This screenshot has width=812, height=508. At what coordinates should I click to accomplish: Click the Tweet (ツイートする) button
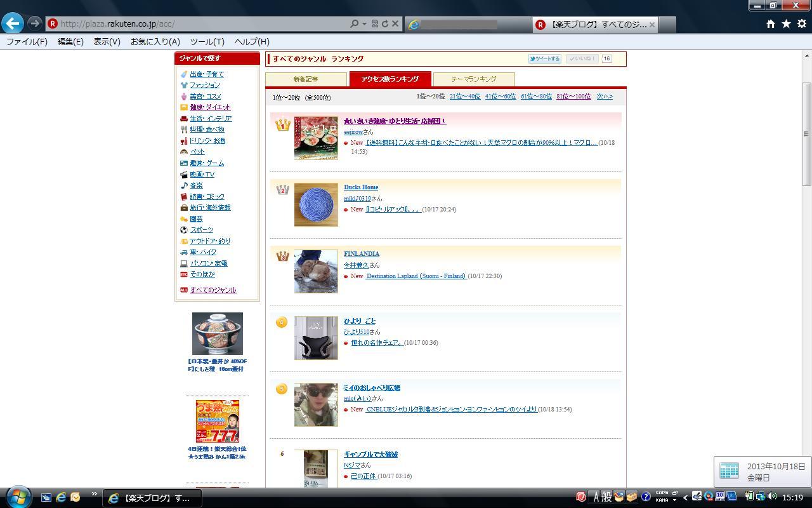click(544, 59)
